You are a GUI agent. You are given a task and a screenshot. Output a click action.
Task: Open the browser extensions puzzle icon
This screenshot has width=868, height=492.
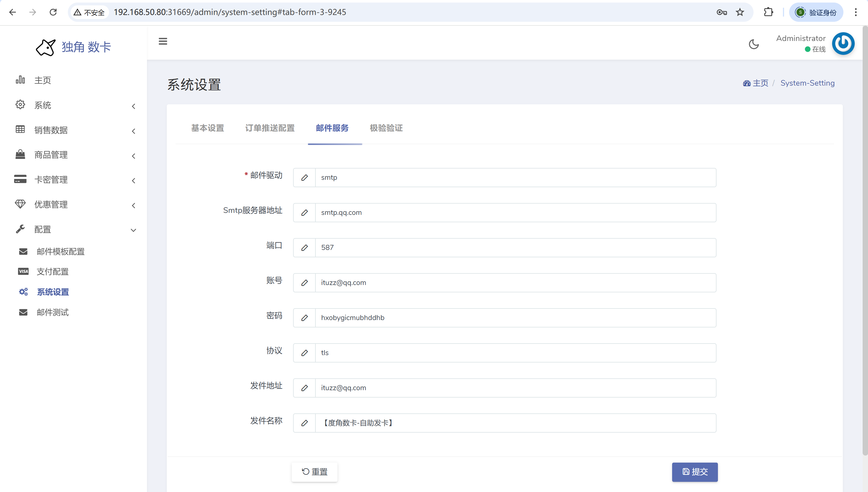(768, 12)
